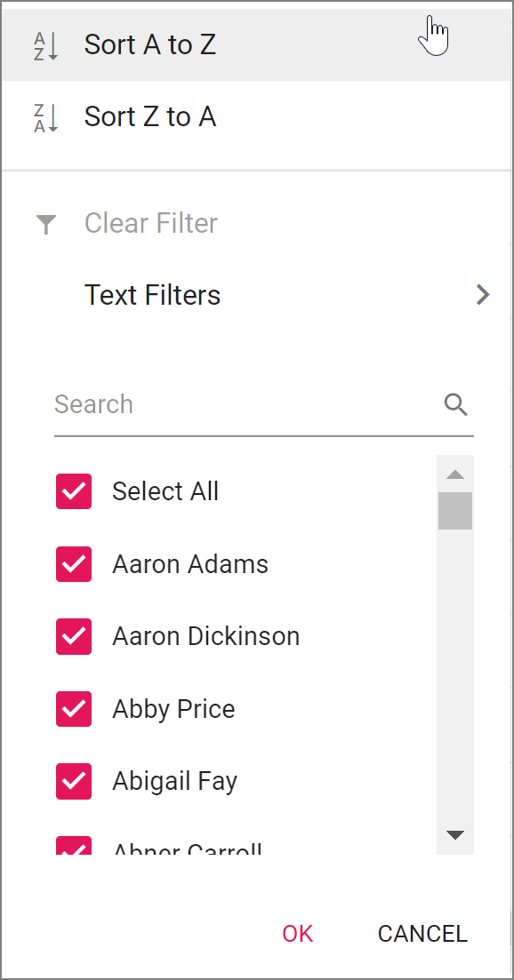Screen dimensions: 514x980
Task: Uncheck the Select All checkbox
Action: tap(74, 491)
